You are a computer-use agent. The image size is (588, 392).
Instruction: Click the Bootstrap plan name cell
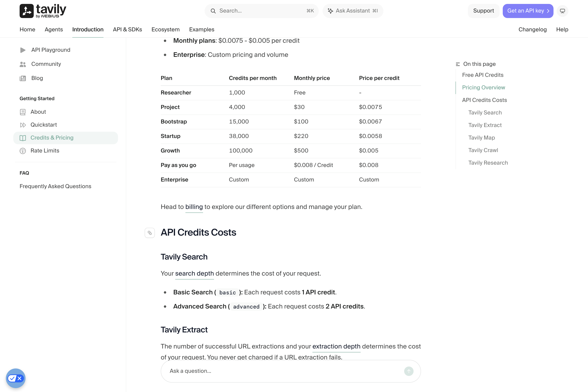(174, 122)
